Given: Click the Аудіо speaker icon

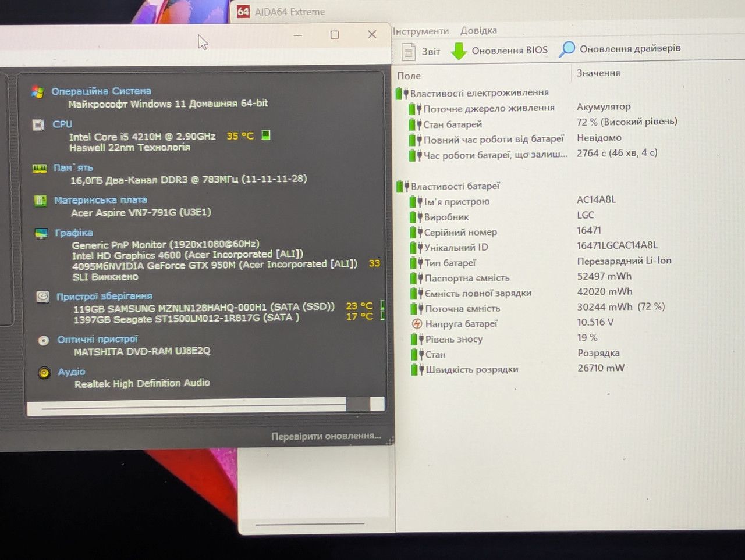Looking at the screenshot, I should [x=44, y=373].
